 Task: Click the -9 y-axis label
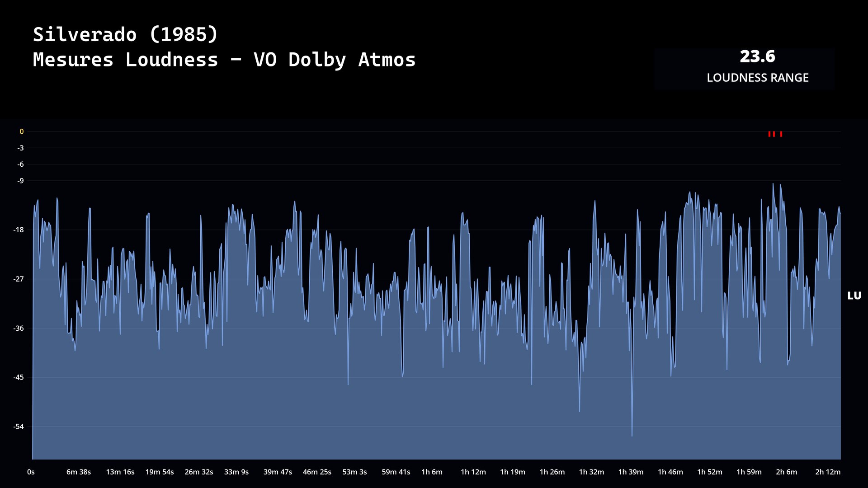[20, 181]
